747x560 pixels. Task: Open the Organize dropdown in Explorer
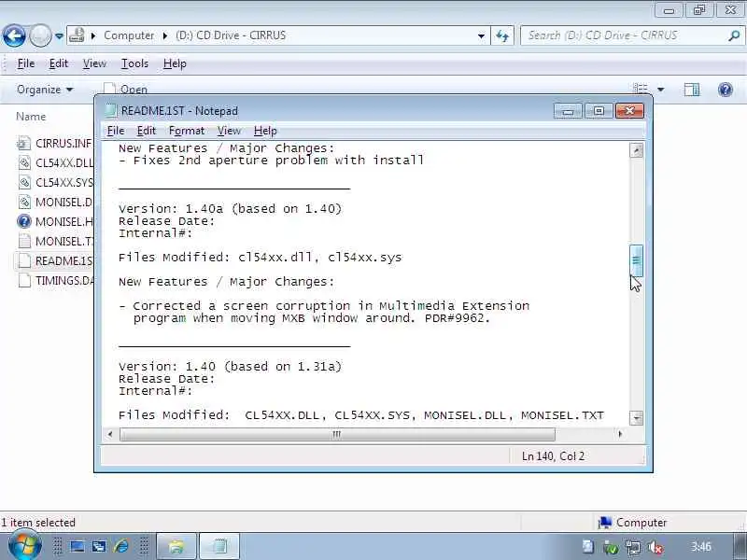45,90
